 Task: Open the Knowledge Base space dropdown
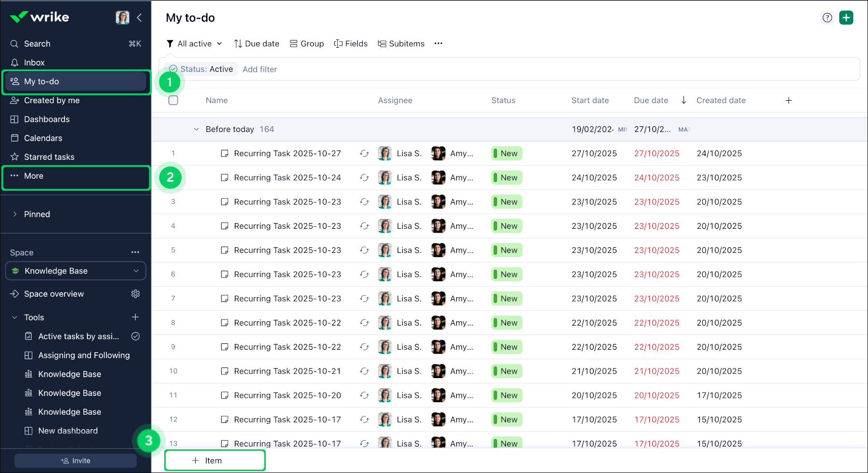[x=76, y=271]
